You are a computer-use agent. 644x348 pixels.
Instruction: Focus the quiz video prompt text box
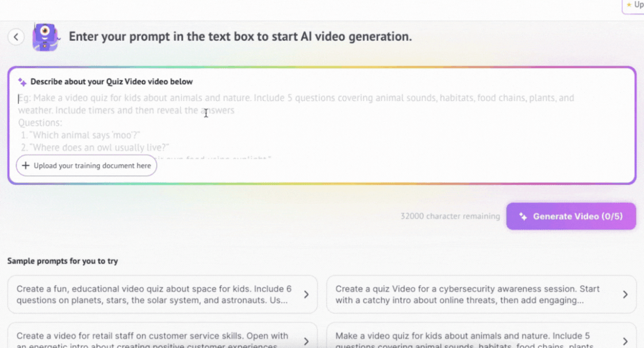click(x=322, y=123)
